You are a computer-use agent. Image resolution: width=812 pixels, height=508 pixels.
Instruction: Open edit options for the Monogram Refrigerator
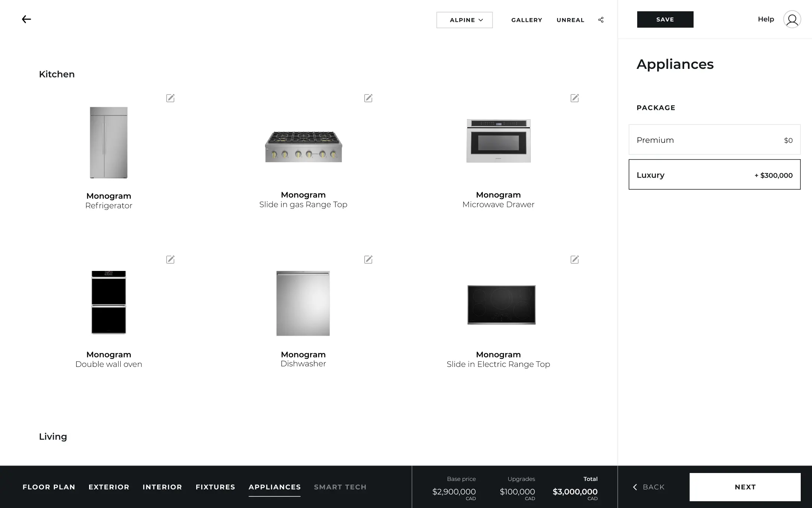click(x=170, y=98)
